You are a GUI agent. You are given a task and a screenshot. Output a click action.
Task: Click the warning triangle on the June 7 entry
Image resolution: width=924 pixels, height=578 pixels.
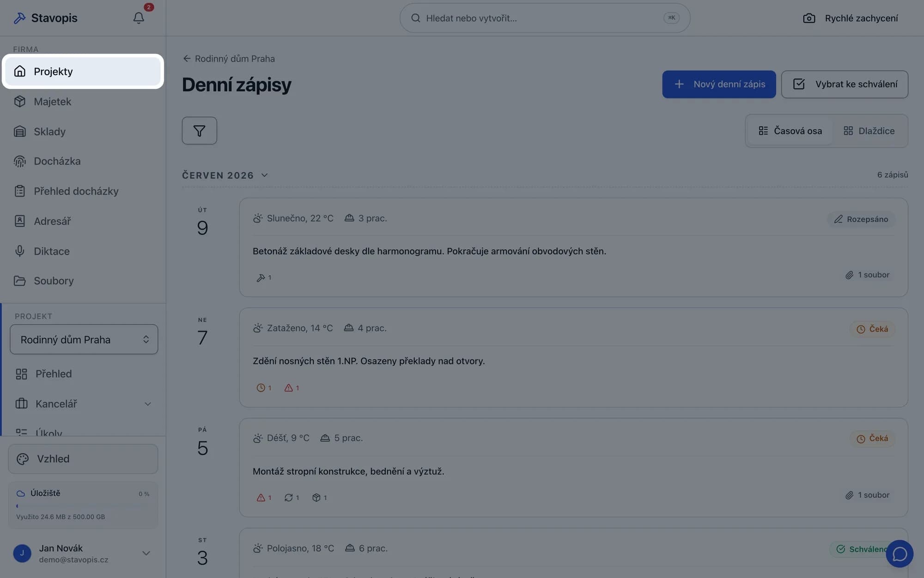[x=288, y=387]
